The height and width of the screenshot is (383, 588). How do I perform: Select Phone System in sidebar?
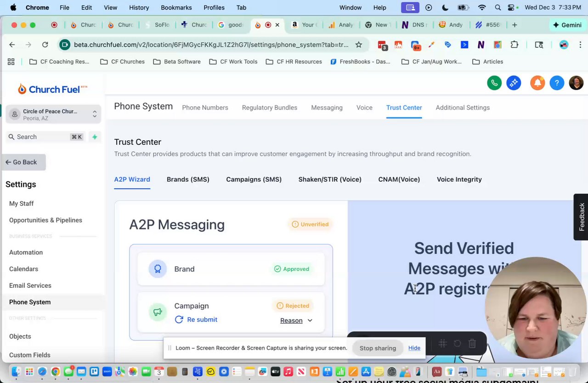pos(30,302)
